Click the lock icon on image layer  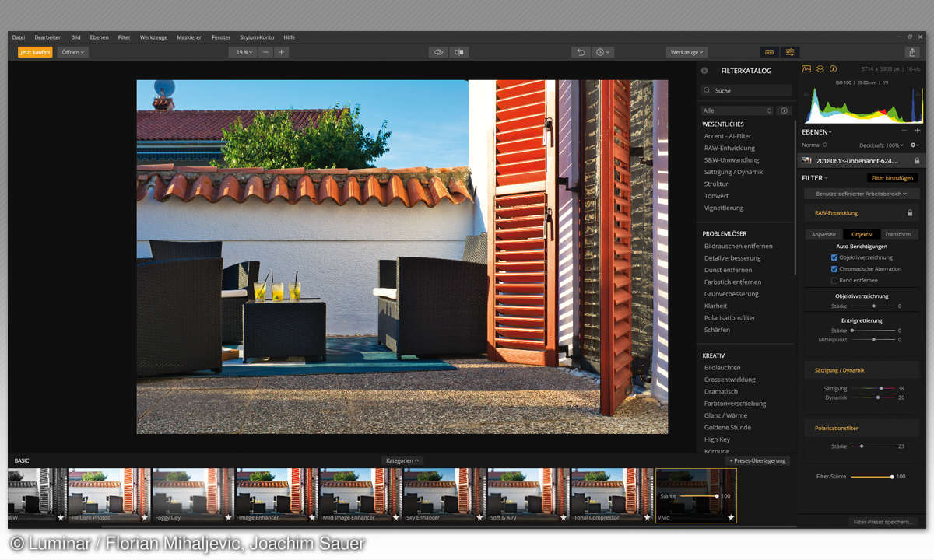(x=917, y=161)
